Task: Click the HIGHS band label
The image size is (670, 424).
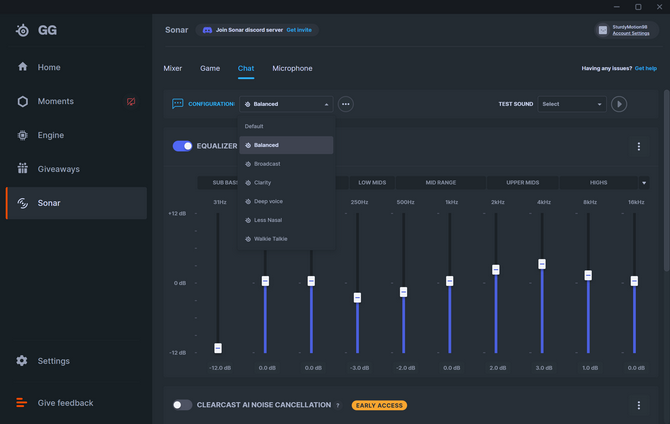Action: coord(598,183)
